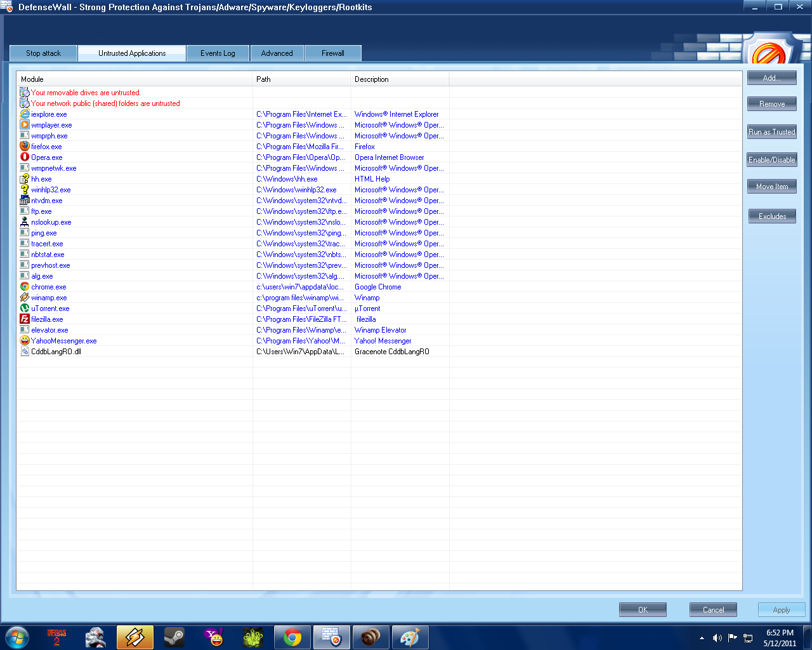Click the 'Gracenote CddbLangRO' description
The height and width of the screenshot is (650, 812).
click(392, 352)
